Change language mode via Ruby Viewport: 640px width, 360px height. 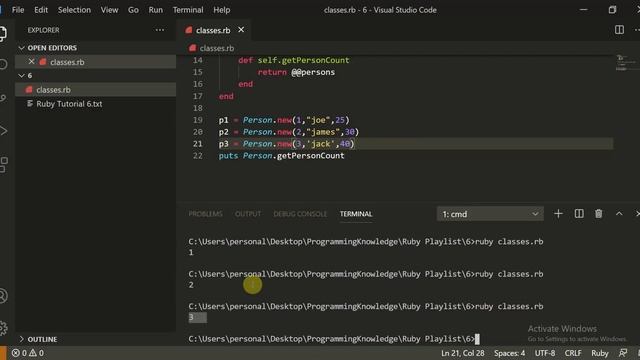[600, 353]
